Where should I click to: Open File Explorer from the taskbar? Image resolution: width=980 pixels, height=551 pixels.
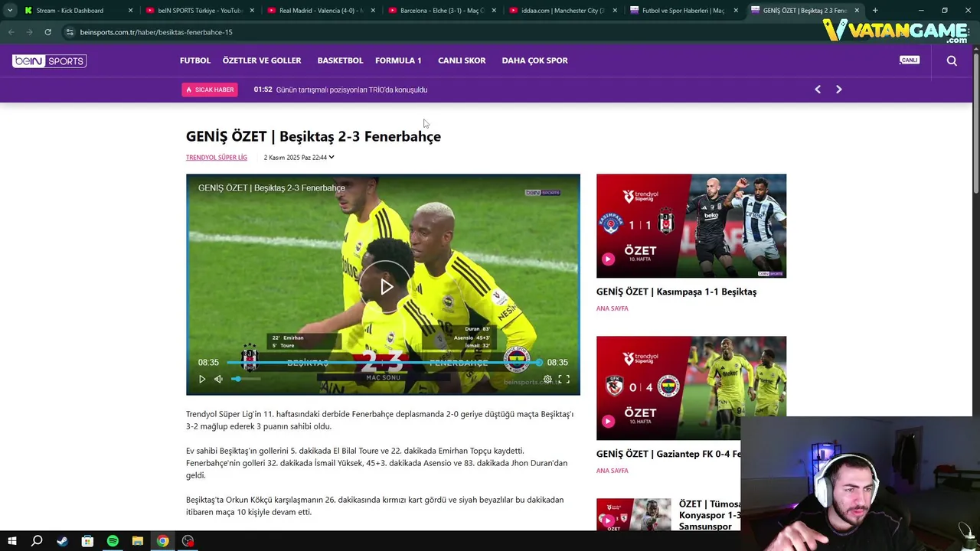[138, 541]
